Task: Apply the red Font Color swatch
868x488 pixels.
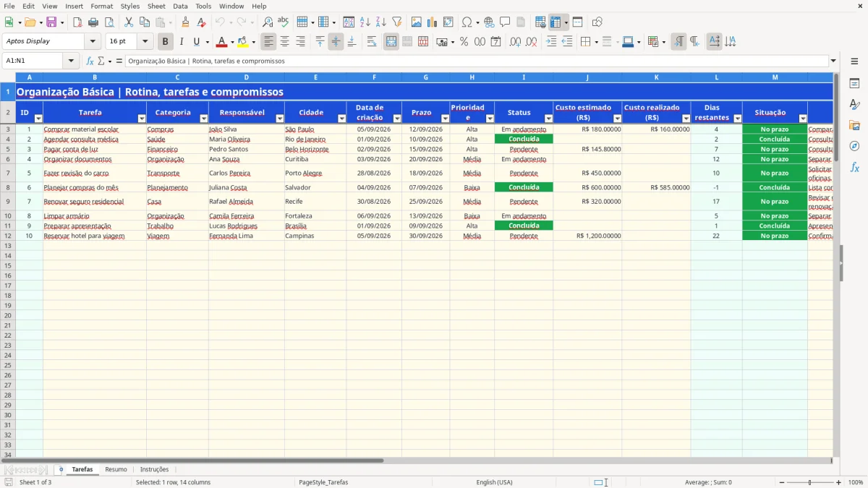Action: pos(221,42)
